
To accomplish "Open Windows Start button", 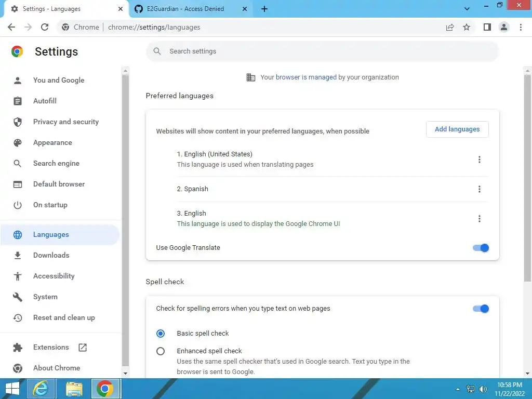I will coord(12,389).
